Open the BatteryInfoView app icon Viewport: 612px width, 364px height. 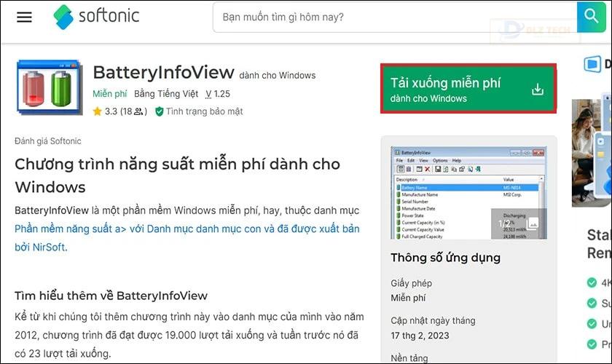(50, 87)
